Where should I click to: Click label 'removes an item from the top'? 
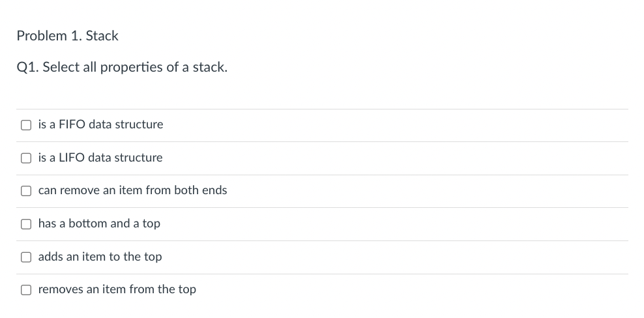(117, 289)
